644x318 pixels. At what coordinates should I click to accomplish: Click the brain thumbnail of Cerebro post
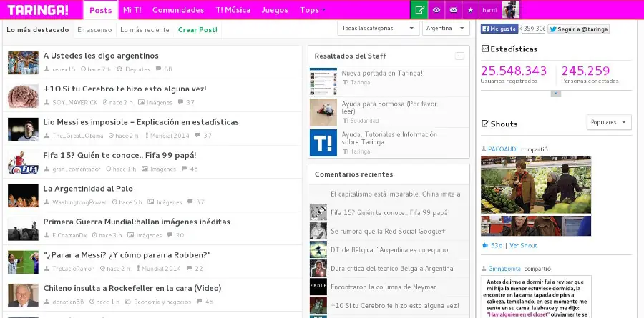(x=23, y=96)
